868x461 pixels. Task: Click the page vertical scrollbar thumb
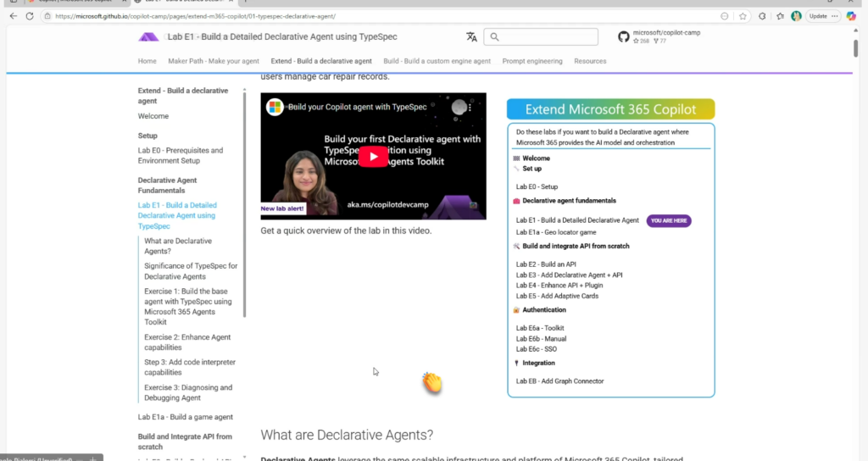[855, 47]
